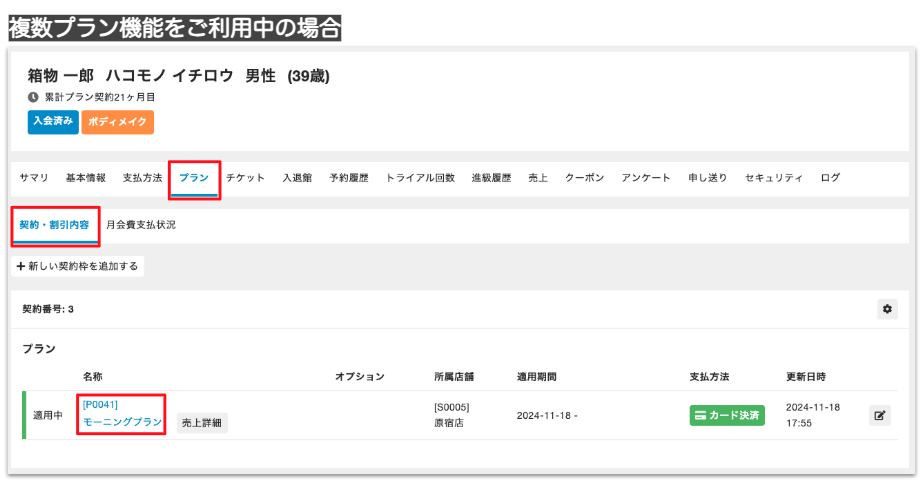View the 予約履歴 tab
This screenshot has height=484, width=922.
[x=349, y=178]
